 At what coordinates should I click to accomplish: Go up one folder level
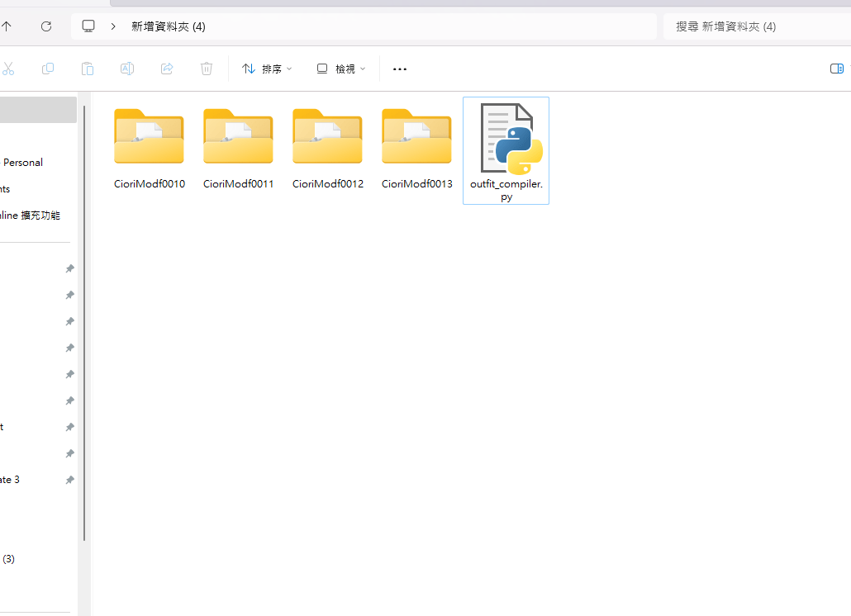click(6, 26)
